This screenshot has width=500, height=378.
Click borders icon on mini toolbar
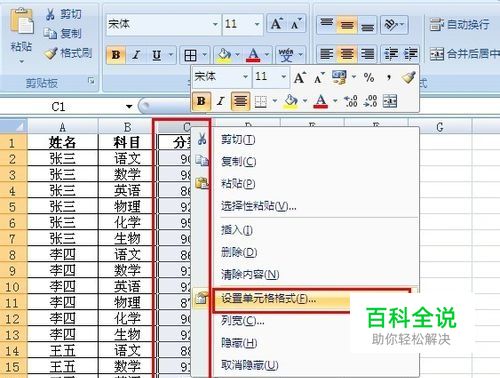click(x=261, y=101)
